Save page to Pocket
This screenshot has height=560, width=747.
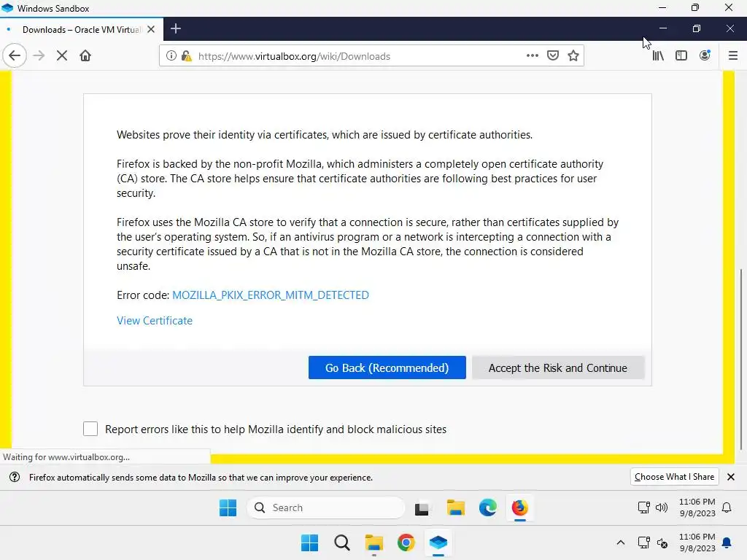coord(553,55)
